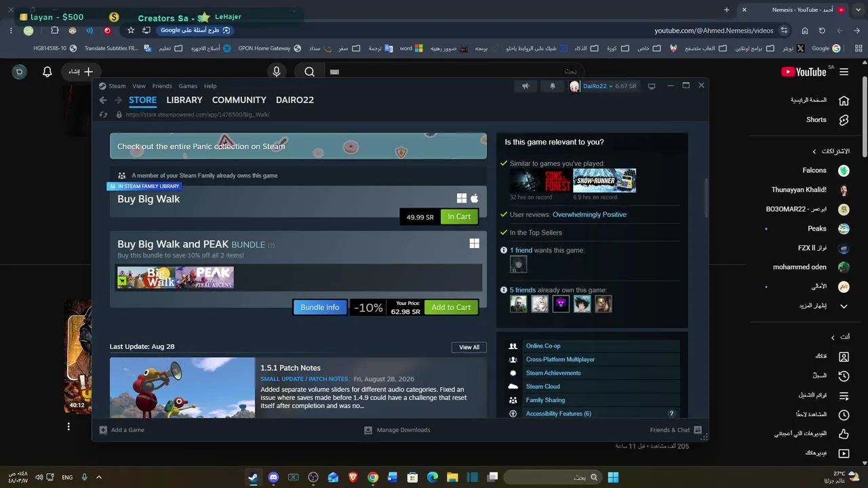Click the '5 friends' already own link
Viewport: 868px width, 488px height.
coord(523,290)
